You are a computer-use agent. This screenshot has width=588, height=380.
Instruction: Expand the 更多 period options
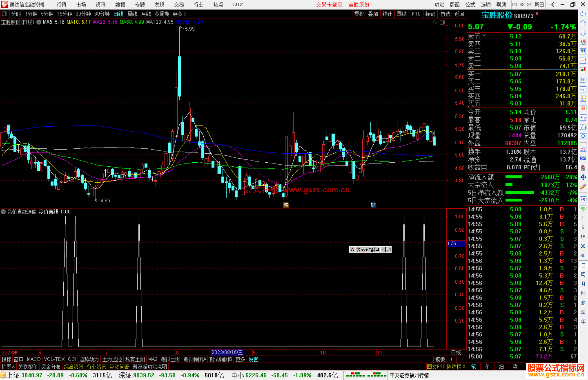point(179,14)
